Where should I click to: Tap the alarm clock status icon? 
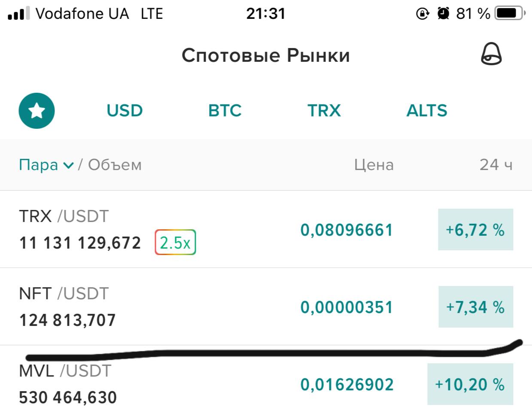[443, 14]
